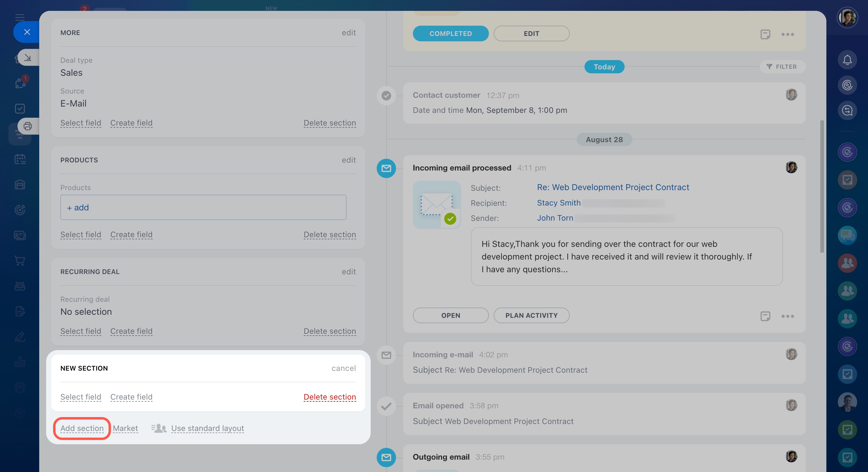
Task: Open three-dot menu on incoming email card
Action: 787,316
